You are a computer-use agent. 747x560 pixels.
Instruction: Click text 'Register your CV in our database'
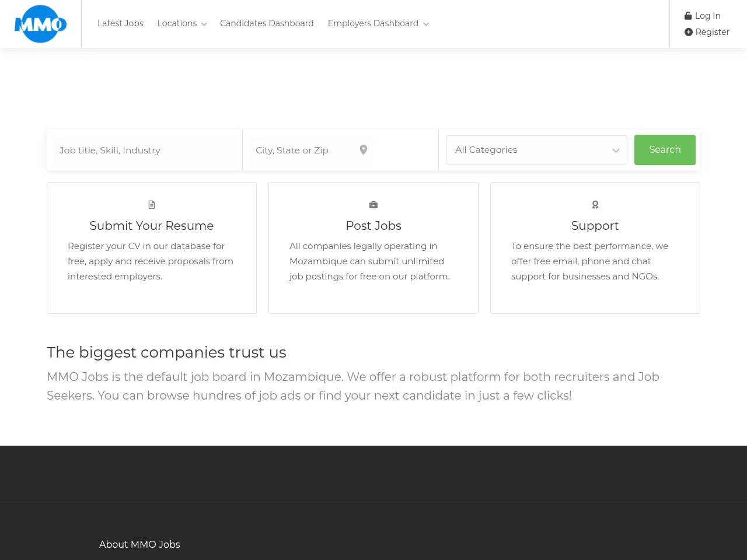pyautogui.click(x=139, y=246)
